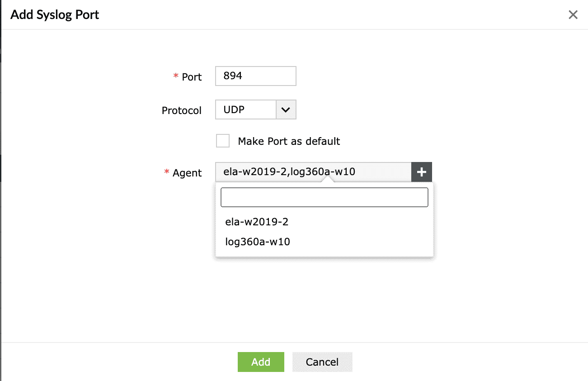Focus the Port number input field

click(x=256, y=76)
